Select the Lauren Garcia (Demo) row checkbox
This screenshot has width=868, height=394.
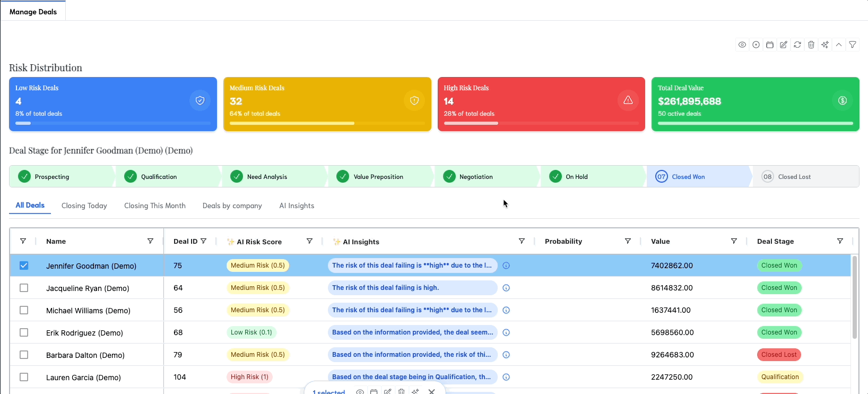[x=24, y=377]
